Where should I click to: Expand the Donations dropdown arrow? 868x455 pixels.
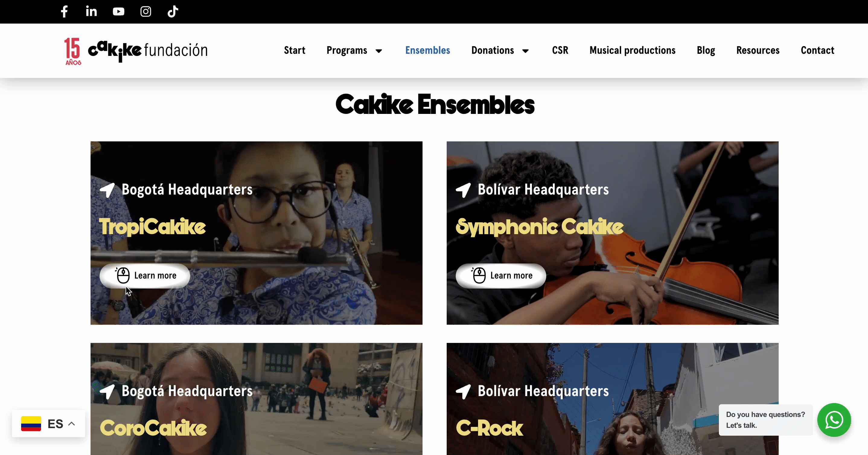coord(525,51)
